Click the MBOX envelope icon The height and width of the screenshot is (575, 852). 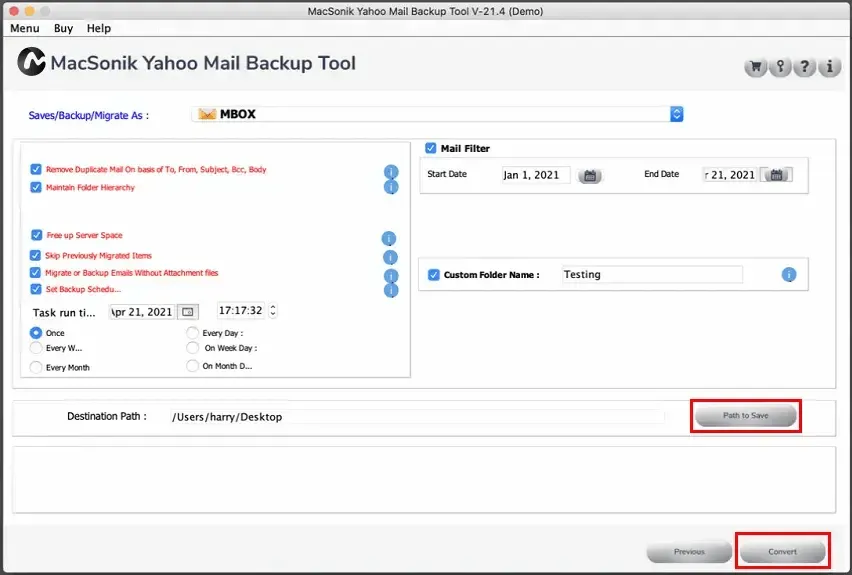pyautogui.click(x=207, y=114)
